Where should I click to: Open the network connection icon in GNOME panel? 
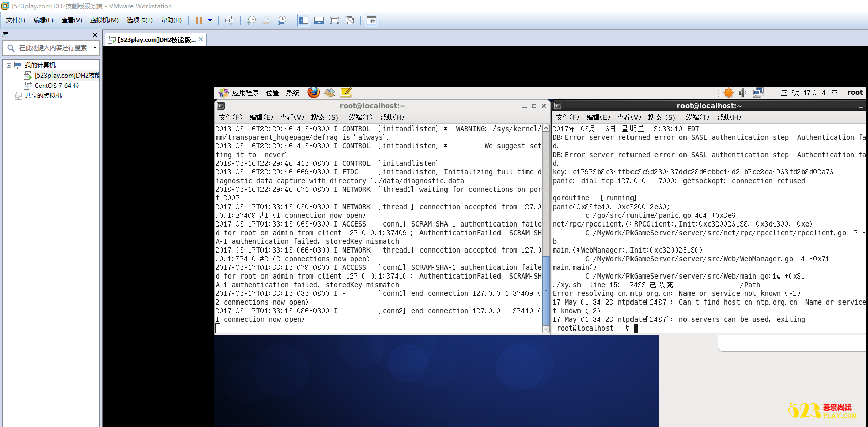758,93
